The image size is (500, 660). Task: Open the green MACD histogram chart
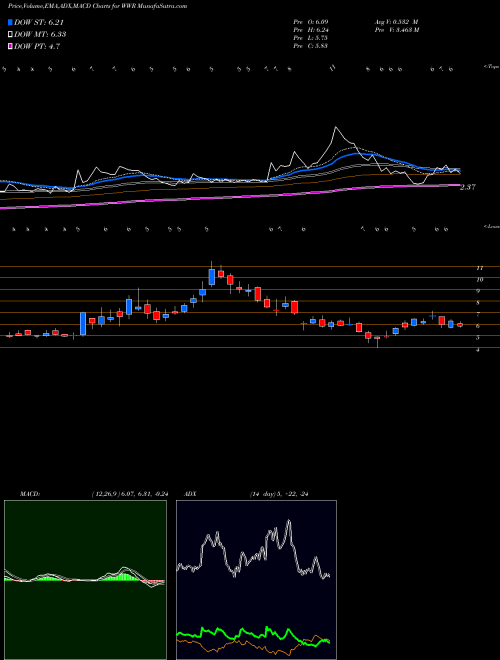click(x=85, y=580)
